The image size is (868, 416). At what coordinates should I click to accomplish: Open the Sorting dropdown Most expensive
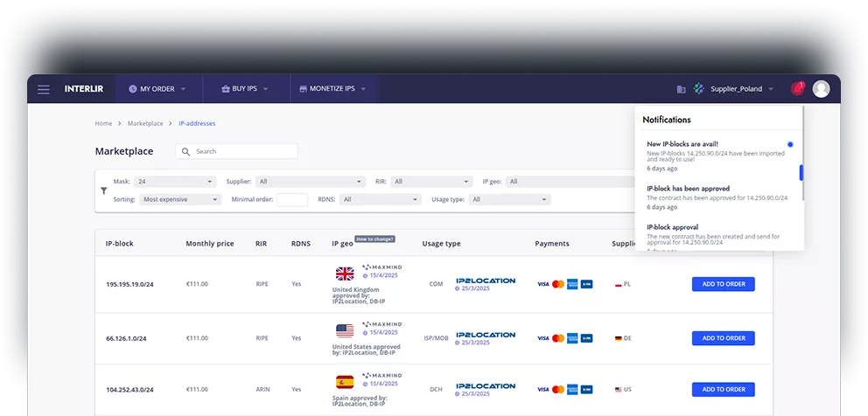tap(180, 200)
